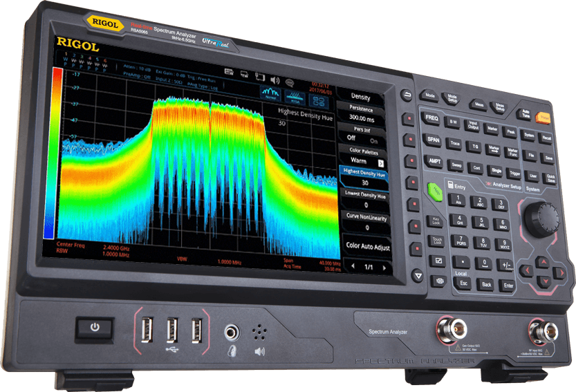The width and height of the screenshot is (576, 392).
Task: Tap the speaker volume icon on screen
Action: pos(275,80)
